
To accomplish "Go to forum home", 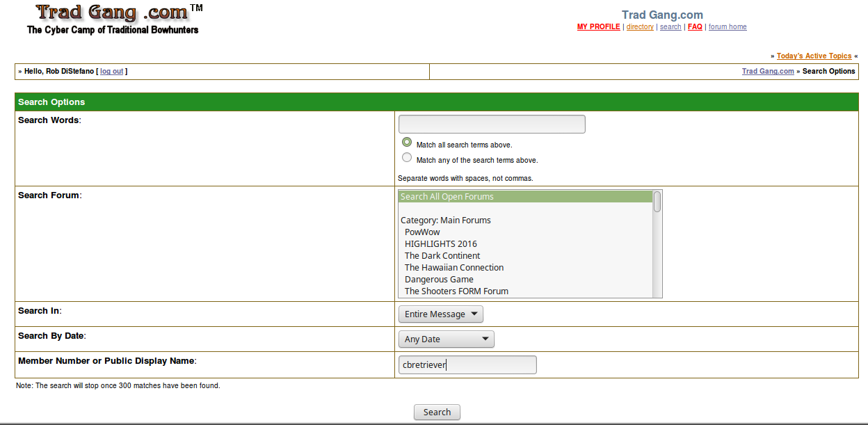I will 728,27.
